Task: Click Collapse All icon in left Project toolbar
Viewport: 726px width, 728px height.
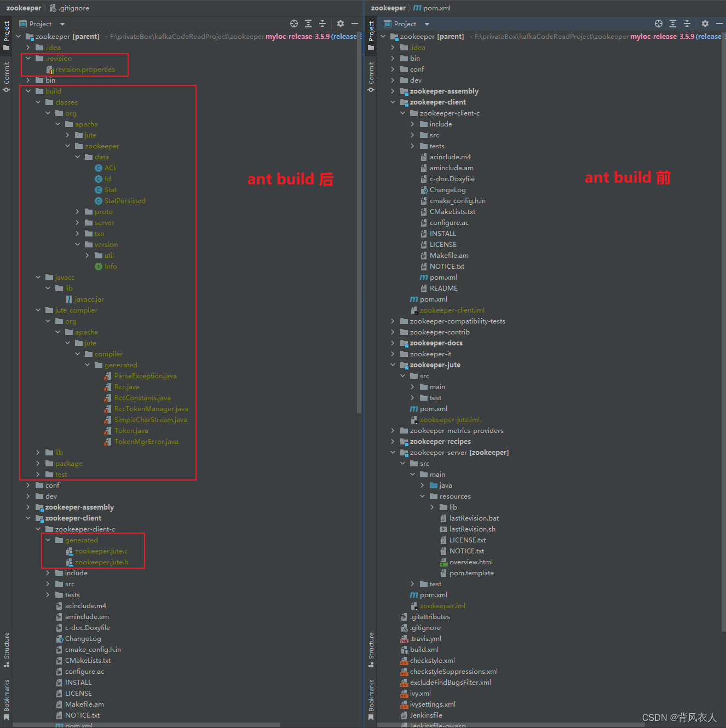Action: pyautogui.click(x=322, y=24)
